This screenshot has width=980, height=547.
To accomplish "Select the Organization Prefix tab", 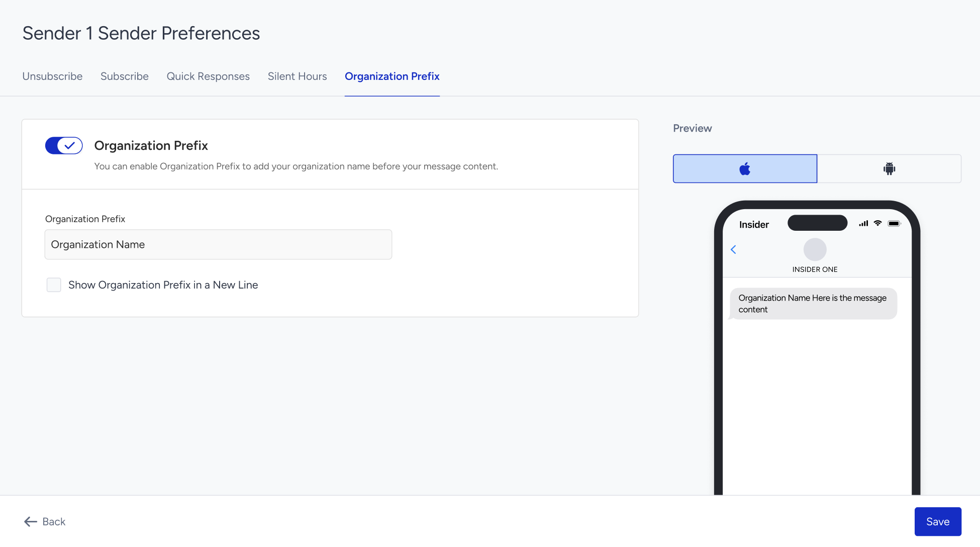I will pos(392,76).
